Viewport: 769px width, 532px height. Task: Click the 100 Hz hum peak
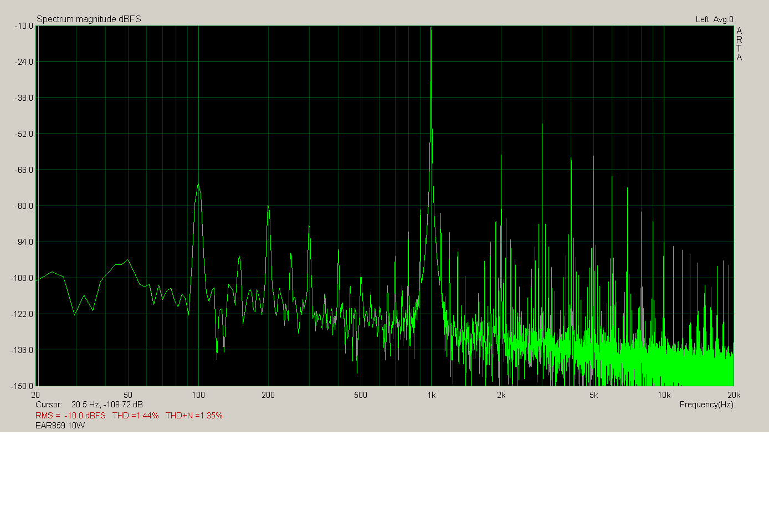(x=198, y=184)
